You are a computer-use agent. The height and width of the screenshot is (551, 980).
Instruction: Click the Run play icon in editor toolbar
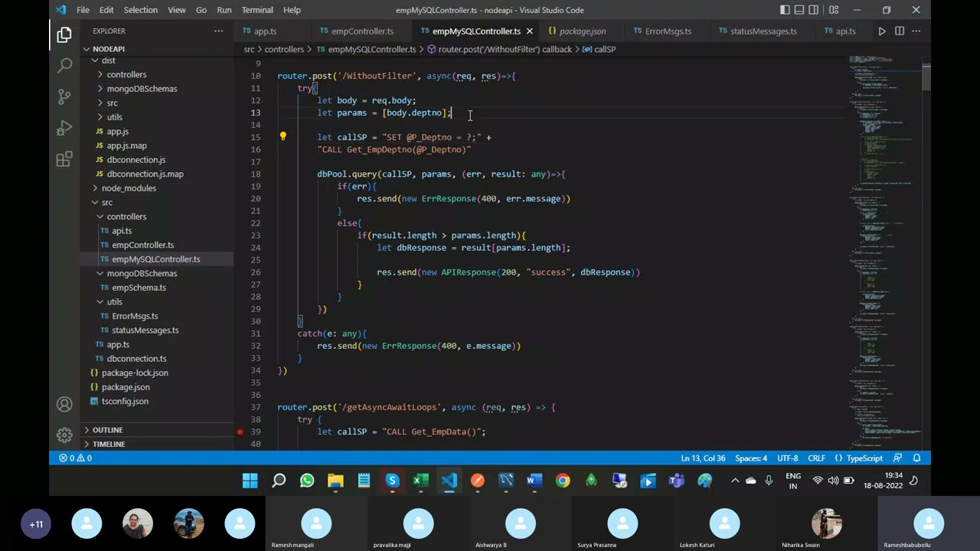[x=882, y=31]
